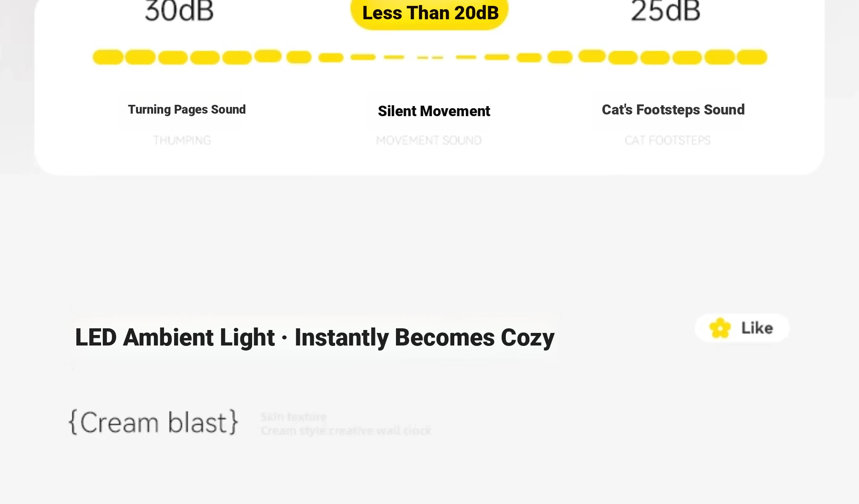Click the opening curly brace before Cream
The width and height of the screenshot is (859, 504).
pos(73,422)
